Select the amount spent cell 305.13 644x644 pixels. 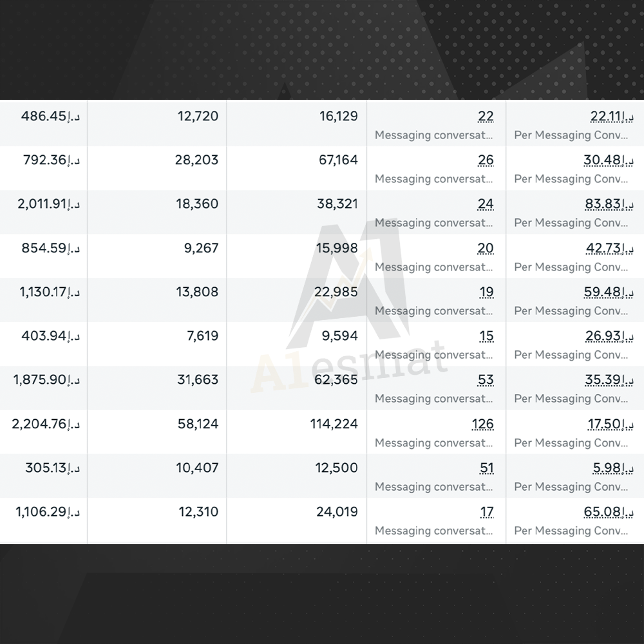[x=49, y=468]
